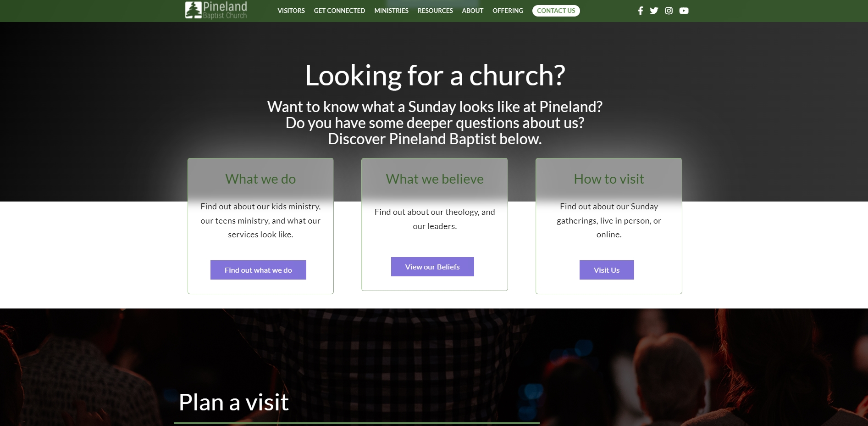The image size is (868, 426).
Task: Go to the Offering page
Action: coord(508,11)
